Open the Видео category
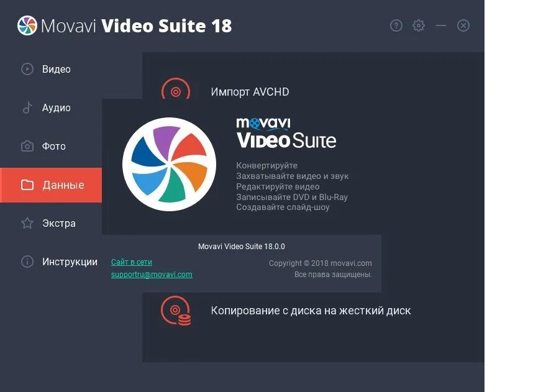Screen dimensions: 546x392 [x=56, y=69]
